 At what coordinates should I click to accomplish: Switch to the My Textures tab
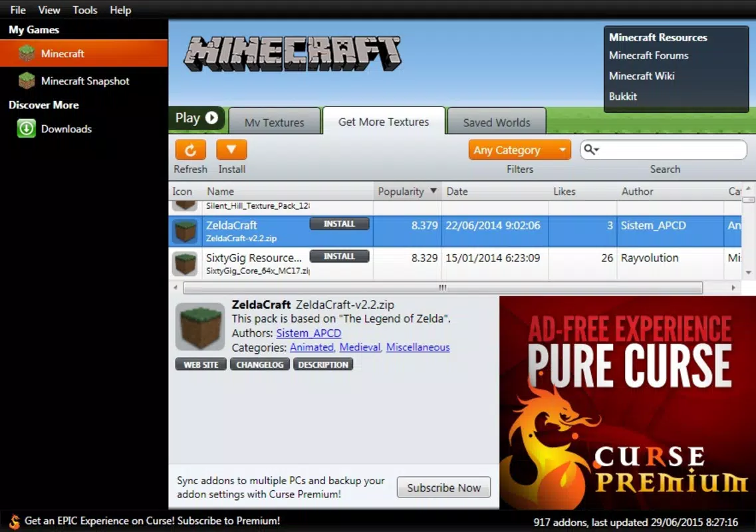click(275, 122)
